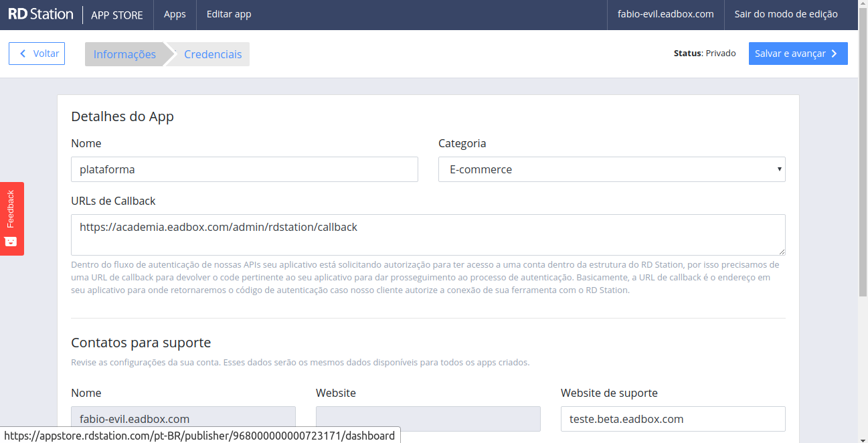Expand the Categoria dropdown E-commerce
The height and width of the screenshot is (443, 868).
click(x=612, y=169)
